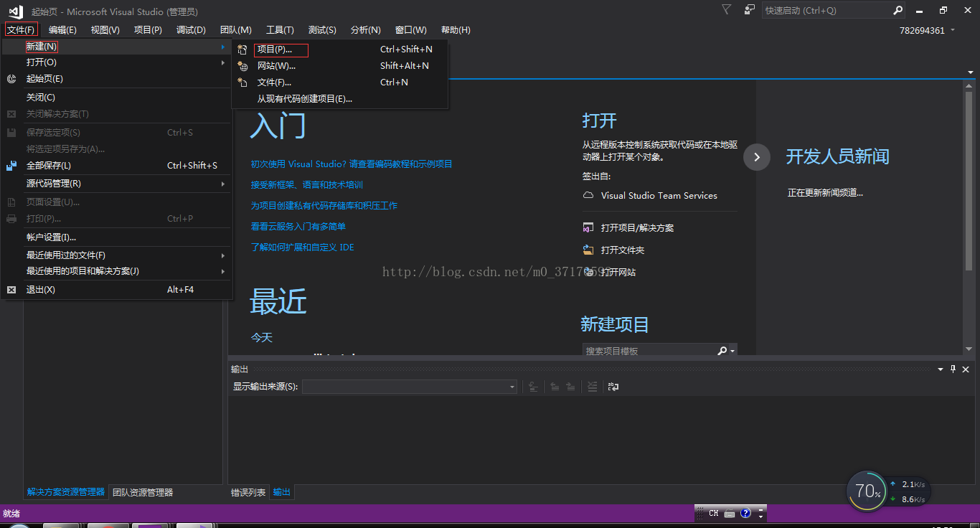The height and width of the screenshot is (528, 980).
Task: Open the 视图(V) menu
Action: point(105,30)
